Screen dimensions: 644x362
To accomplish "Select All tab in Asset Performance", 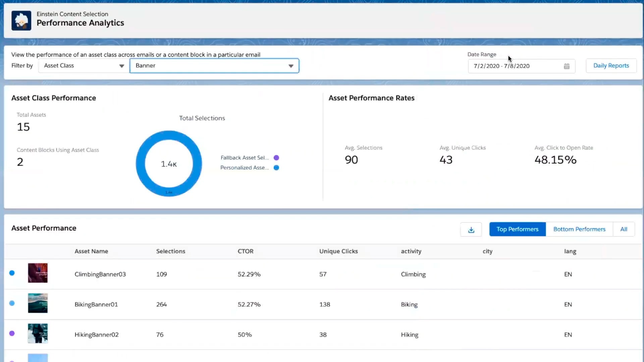I will (x=624, y=229).
